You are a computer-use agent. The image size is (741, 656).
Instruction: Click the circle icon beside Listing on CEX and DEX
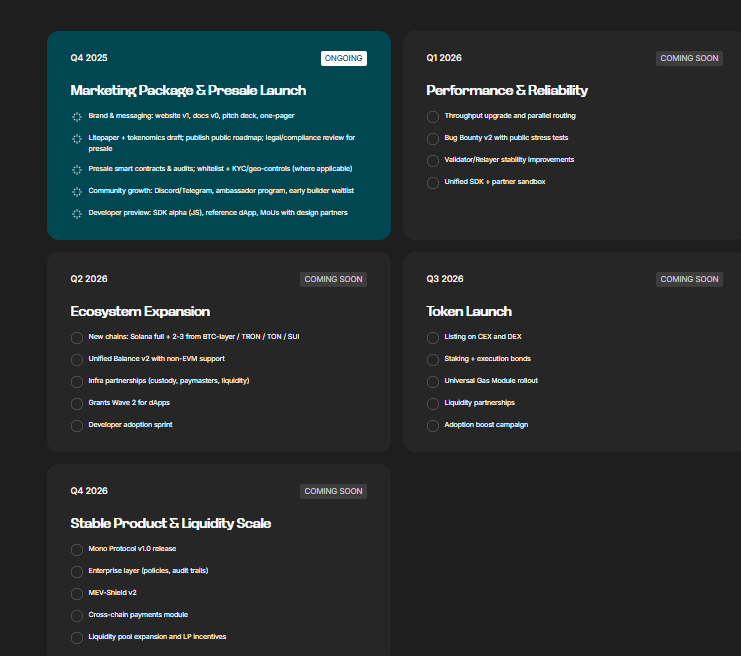tap(433, 338)
